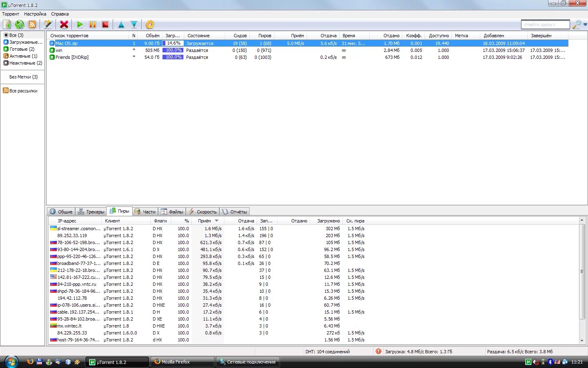Click Add Torrent from URL icon
This screenshot has width=588, height=368.
(20, 25)
